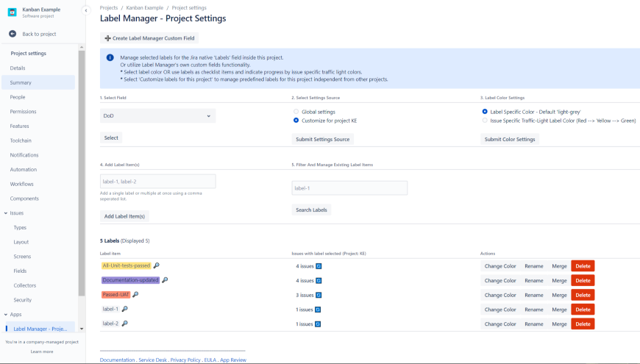Select Issue Specific Traffic-Light Label Color
The width and height of the screenshot is (640, 364).
click(484, 120)
